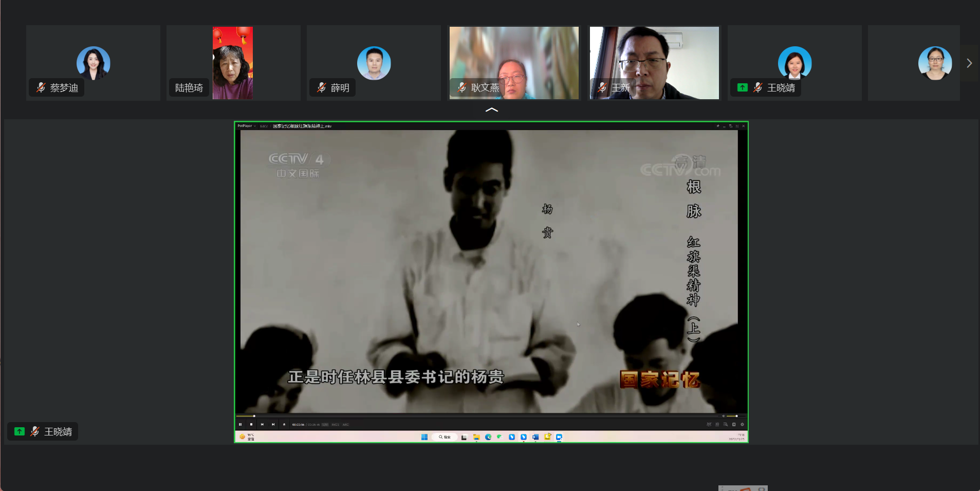Select 耿文燕's video thumbnail
Image resolution: width=980 pixels, height=491 pixels.
[514, 63]
